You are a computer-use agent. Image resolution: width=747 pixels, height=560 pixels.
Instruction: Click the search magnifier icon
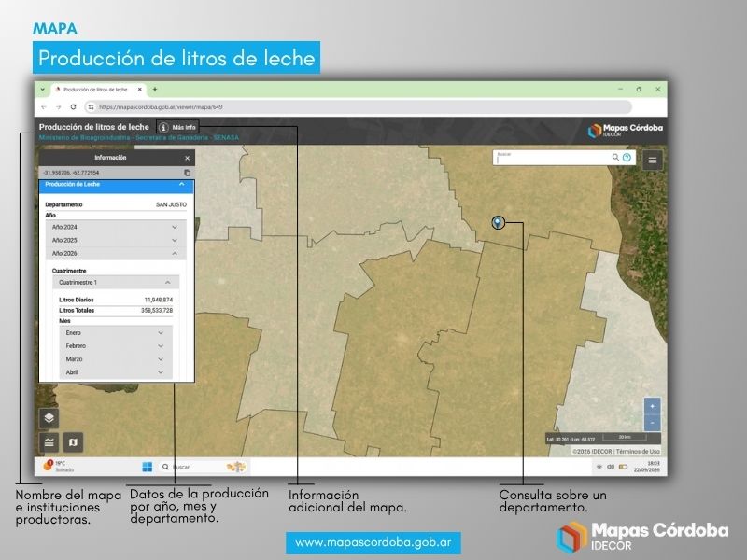click(615, 157)
